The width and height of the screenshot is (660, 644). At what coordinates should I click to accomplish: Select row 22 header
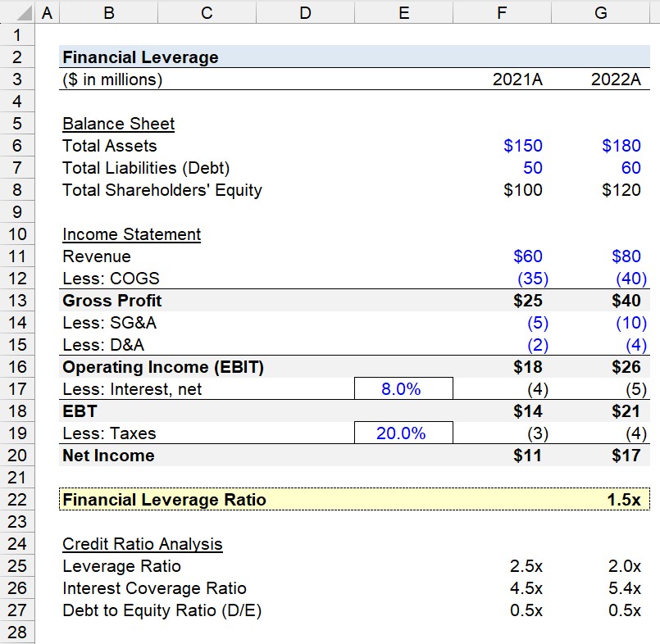[x=17, y=499]
